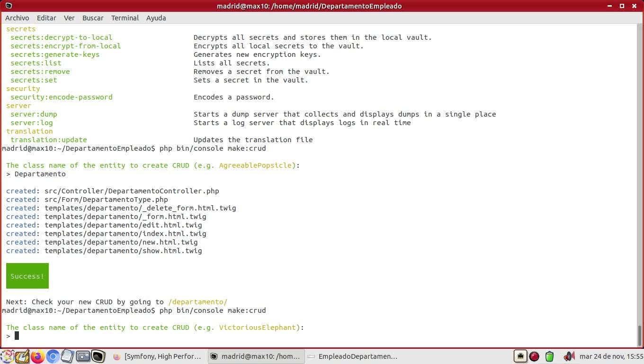Click the server:log command text
644x364 pixels.
click(x=32, y=123)
